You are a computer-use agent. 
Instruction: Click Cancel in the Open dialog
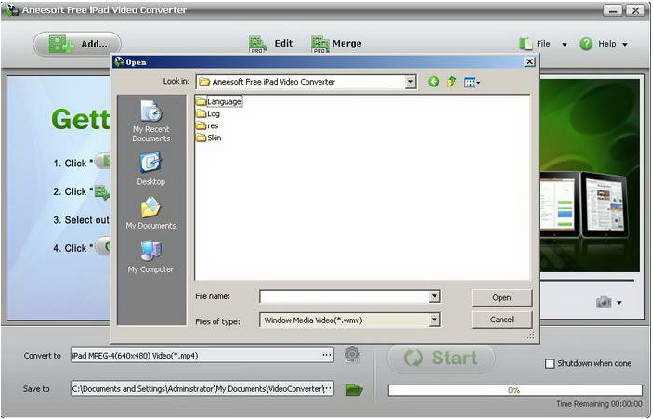(x=502, y=319)
